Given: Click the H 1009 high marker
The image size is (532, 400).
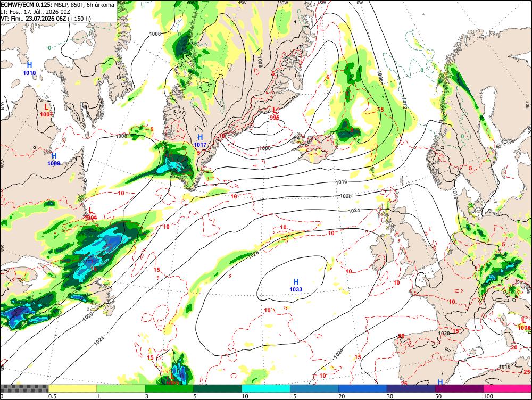Looking at the screenshot, I should point(54,160).
